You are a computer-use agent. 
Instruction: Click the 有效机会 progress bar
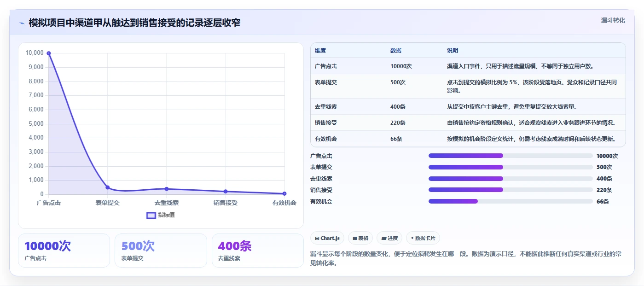(x=511, y=201)
